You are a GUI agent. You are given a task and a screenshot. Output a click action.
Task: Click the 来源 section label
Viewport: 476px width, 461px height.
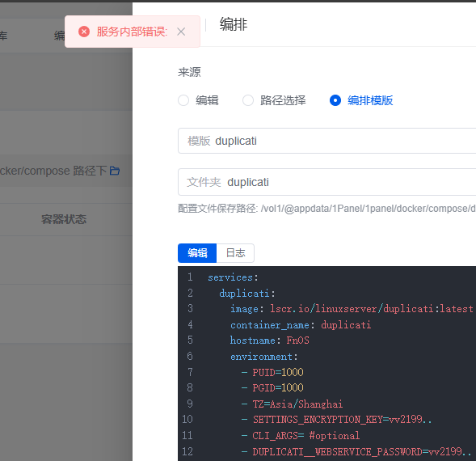189,72
